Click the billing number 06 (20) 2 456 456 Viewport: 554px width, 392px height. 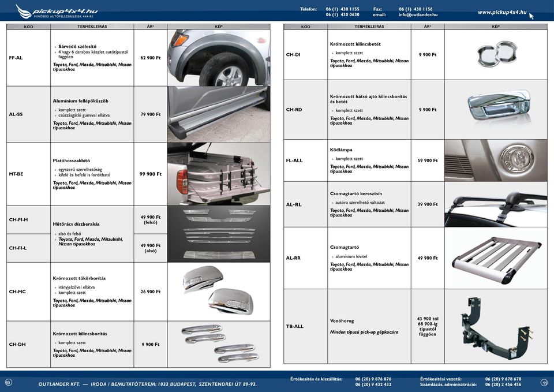pyautogui.click(x=503, y=384)
